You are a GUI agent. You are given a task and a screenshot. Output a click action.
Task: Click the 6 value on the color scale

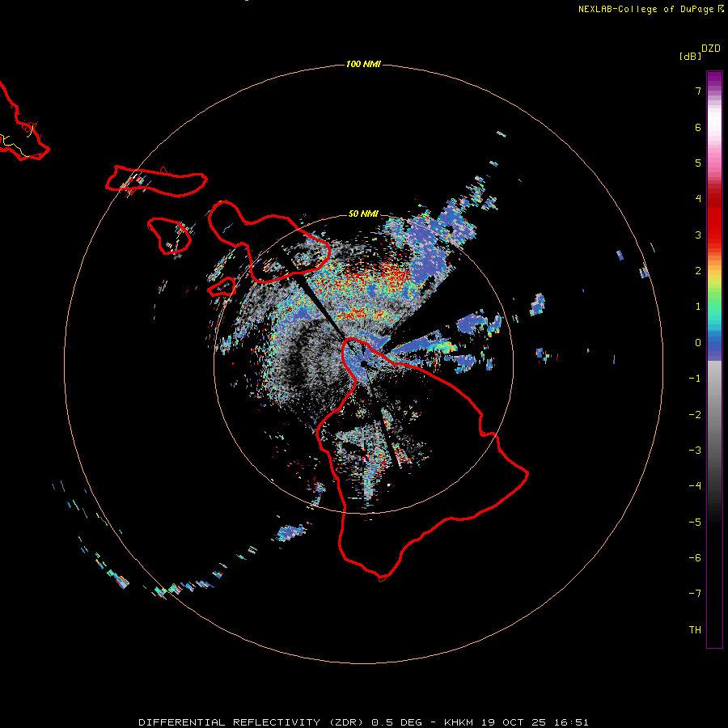tap(698, 127)
